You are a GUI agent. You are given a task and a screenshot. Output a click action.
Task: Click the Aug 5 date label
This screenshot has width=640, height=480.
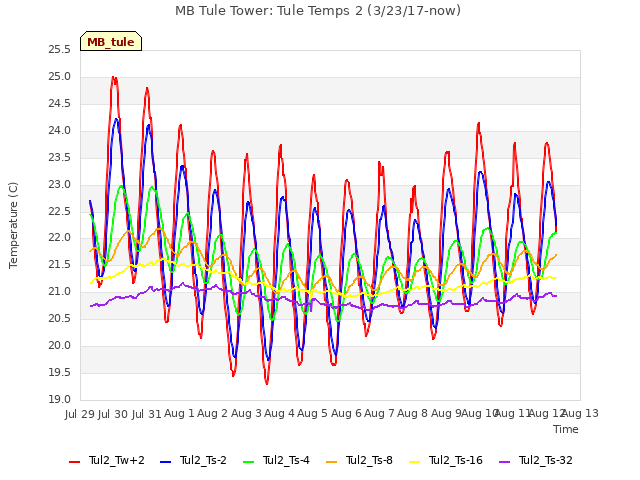[313, 414]
